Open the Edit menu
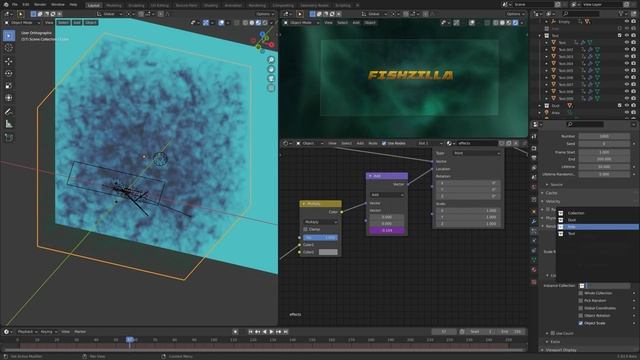 point(26,4)
